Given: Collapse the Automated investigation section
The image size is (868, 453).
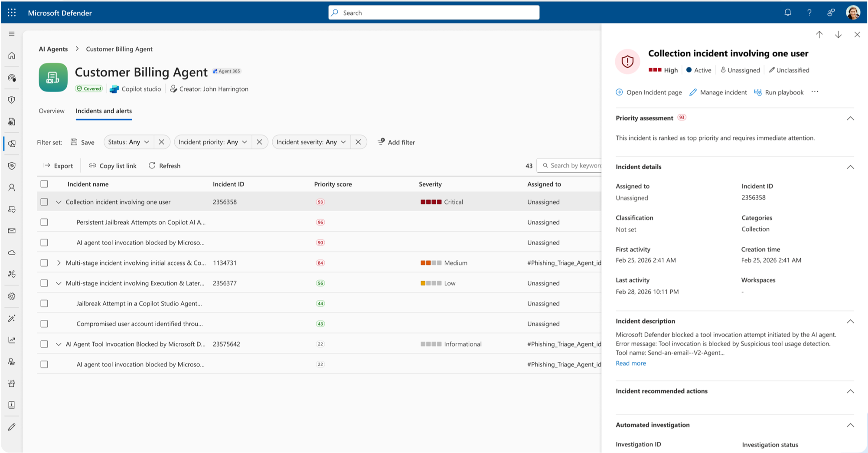Looking at the screenshot, I should point(850,425).
